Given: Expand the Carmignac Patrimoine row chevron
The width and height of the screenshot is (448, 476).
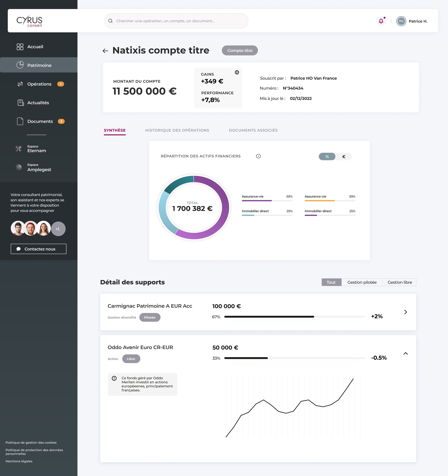Looking at the screenshot, I should [x=406, y=312].
